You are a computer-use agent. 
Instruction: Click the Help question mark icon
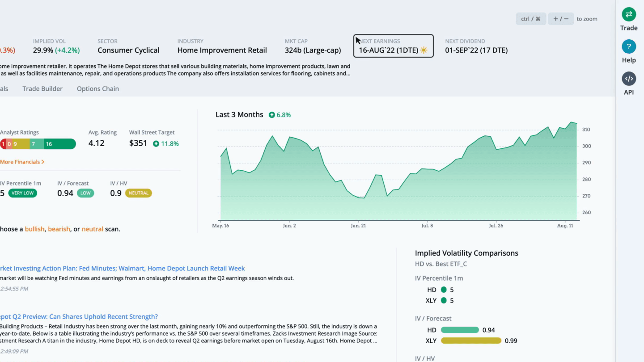pyautogui.click(x=629, y=46)
